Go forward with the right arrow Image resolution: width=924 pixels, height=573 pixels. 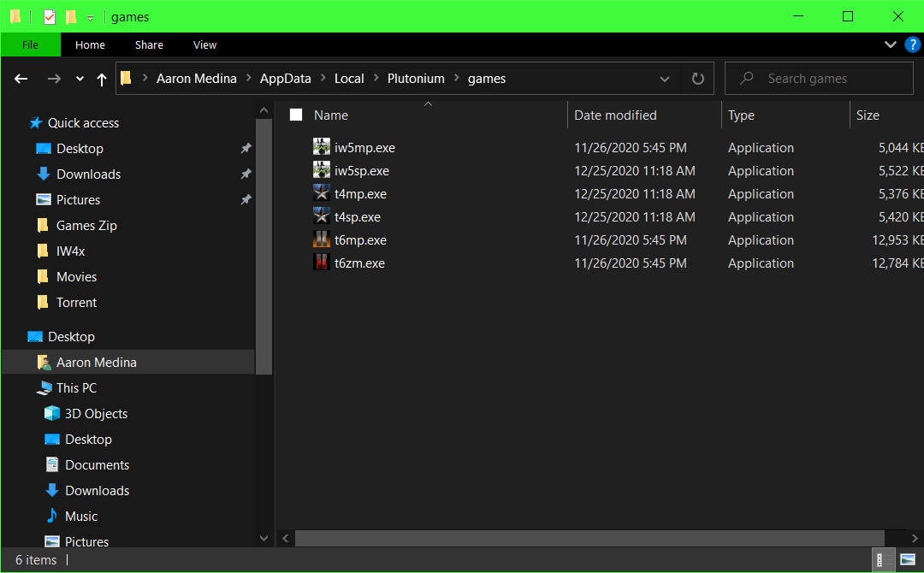pos(54,79)
